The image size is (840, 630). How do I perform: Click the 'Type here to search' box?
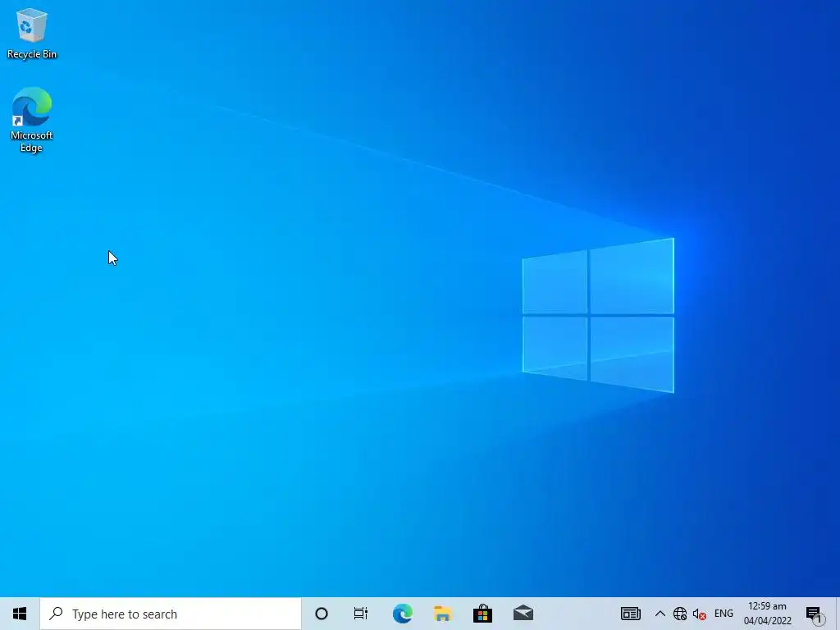point(171,614)
